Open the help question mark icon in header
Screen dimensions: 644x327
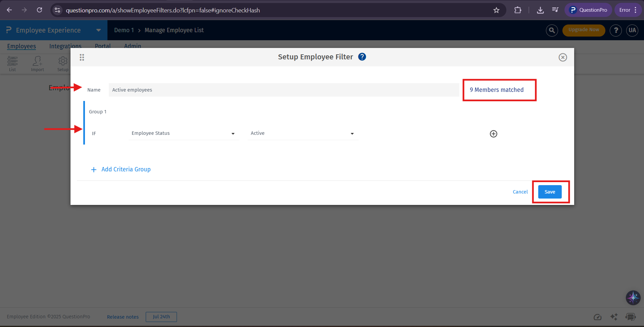615,30
